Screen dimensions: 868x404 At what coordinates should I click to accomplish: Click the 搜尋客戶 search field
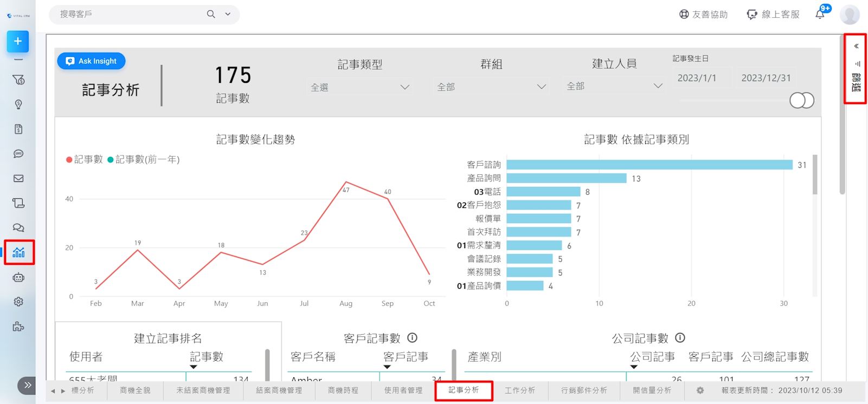[130, 14]
